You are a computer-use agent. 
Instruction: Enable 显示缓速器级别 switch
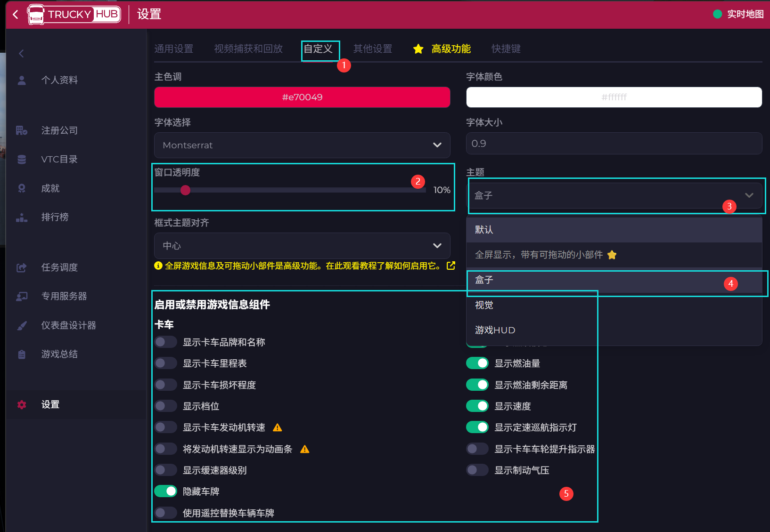tap(165, 470)
